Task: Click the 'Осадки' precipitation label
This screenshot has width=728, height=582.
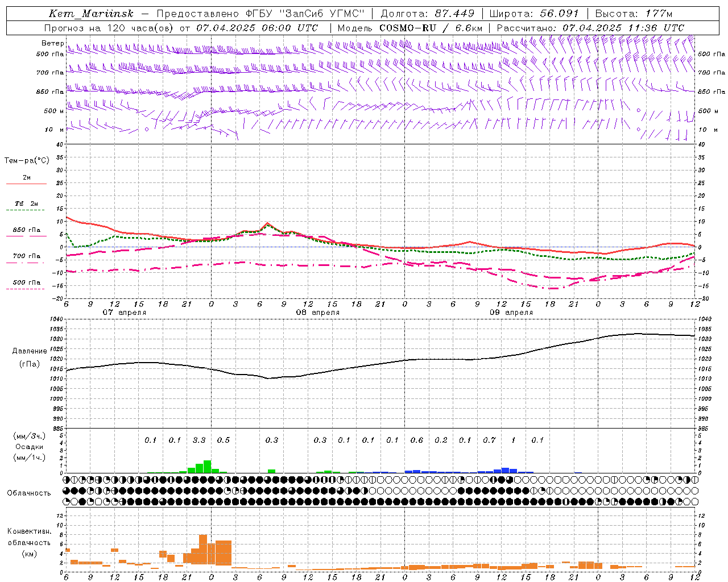Action: pyautogui.click(x=29, y=447)
